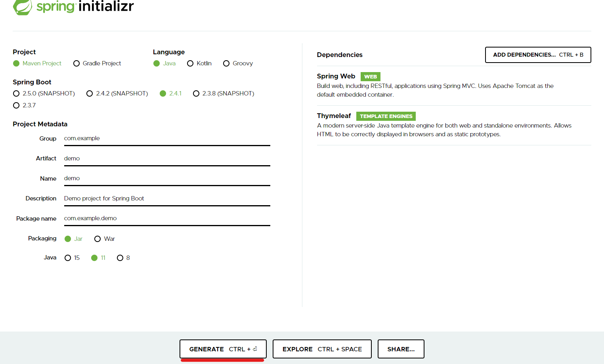Screen dimensions: 604x364
Task: Select Spring Boot 2.5.0 (SNAPSHOT)
Action: click(44, 93)
